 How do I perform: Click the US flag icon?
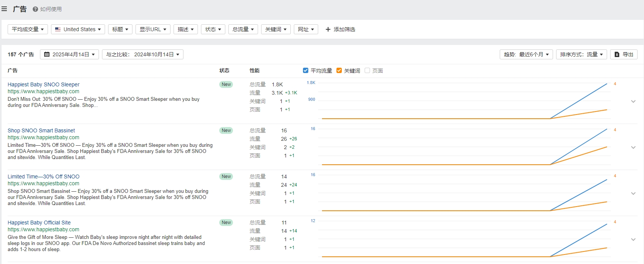click(x=58, y=29)
